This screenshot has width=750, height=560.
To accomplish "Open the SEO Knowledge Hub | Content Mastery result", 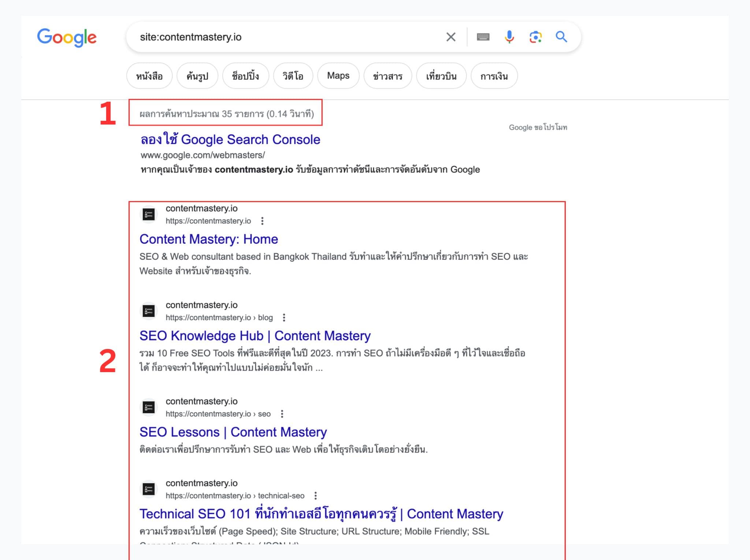I will point(255,336).
